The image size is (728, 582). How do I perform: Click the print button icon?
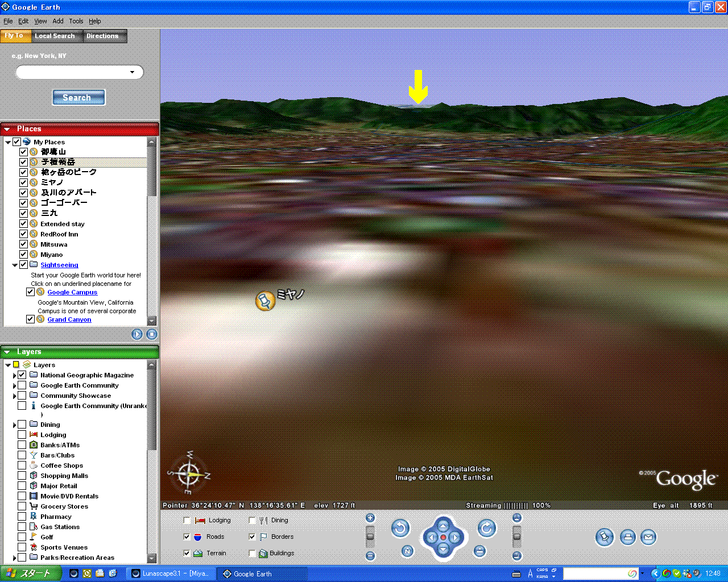pyautogui.click(x=627, y=537)
